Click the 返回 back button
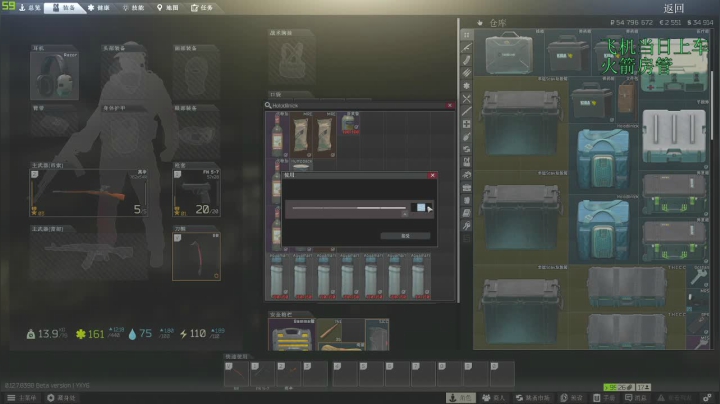 pos(674,8)
